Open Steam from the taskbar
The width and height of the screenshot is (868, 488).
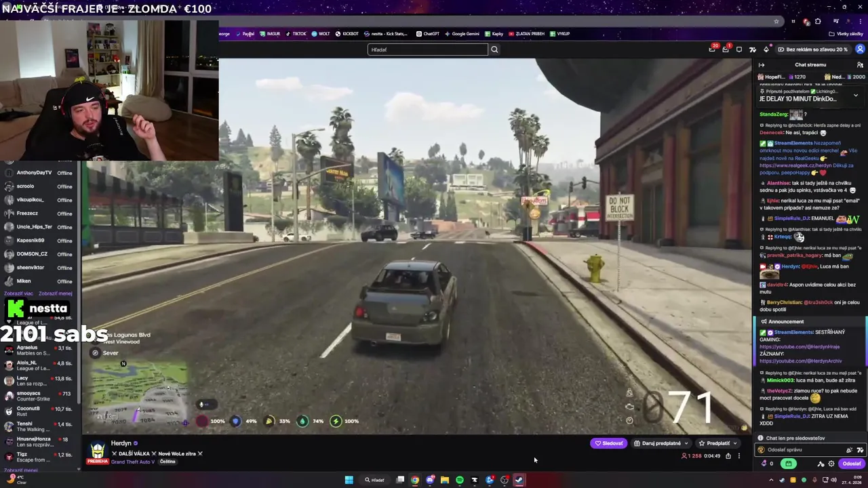519,480
